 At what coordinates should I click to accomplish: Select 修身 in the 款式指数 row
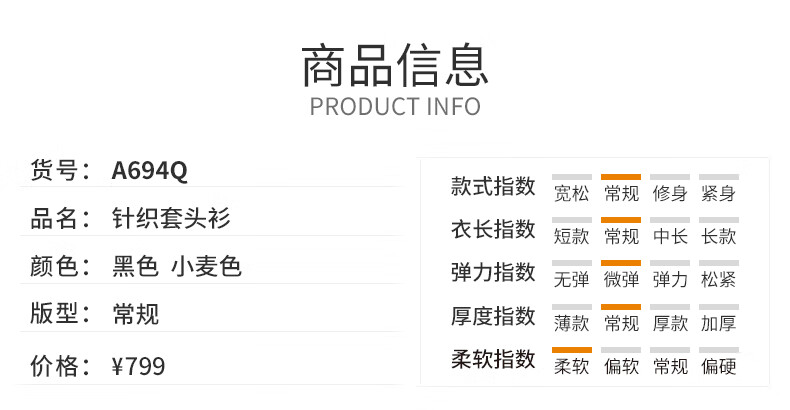670,193
